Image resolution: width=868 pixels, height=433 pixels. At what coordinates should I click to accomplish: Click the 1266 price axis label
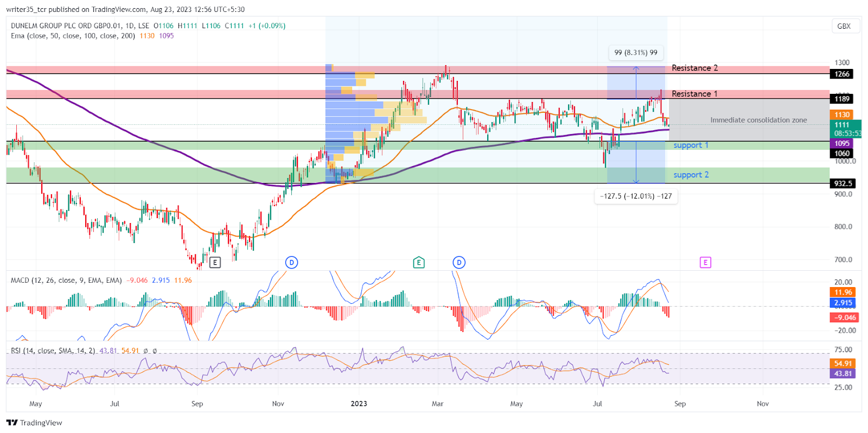point(842,74)
